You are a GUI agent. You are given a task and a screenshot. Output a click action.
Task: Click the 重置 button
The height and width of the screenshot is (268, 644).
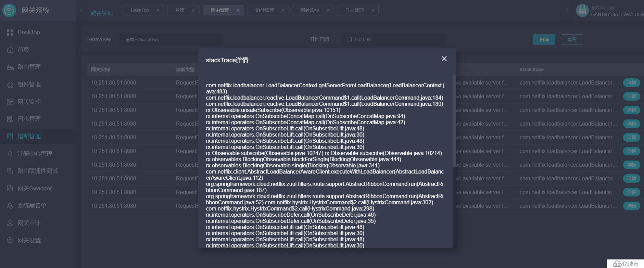[572, 39]
